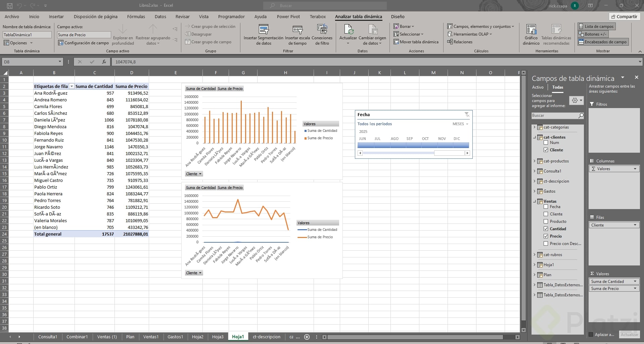Open the Cliente filter button on upper chart
Image resolution: width=644 pixels, height=344 pixels.
pyautogui.click(x=194, y=174)
